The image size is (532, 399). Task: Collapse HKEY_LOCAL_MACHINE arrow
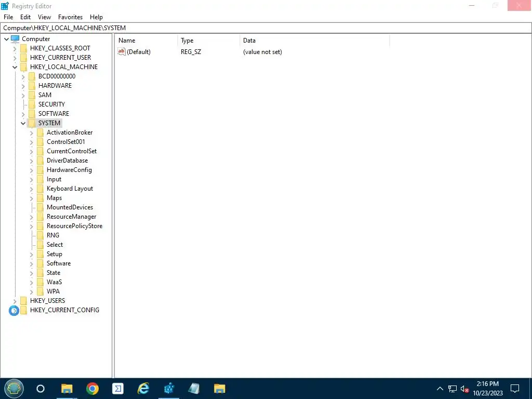[x=15, y=67]
